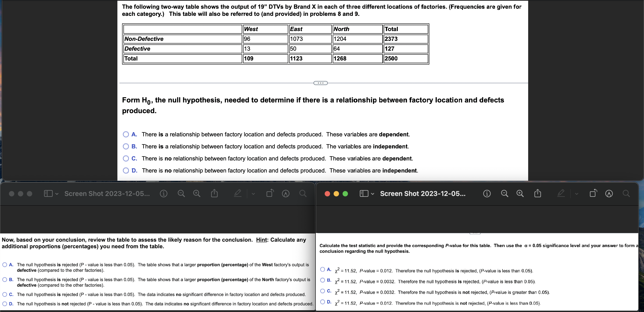
Task: Click the highlight pen icon in left window
Action: [x=237, y=193]
